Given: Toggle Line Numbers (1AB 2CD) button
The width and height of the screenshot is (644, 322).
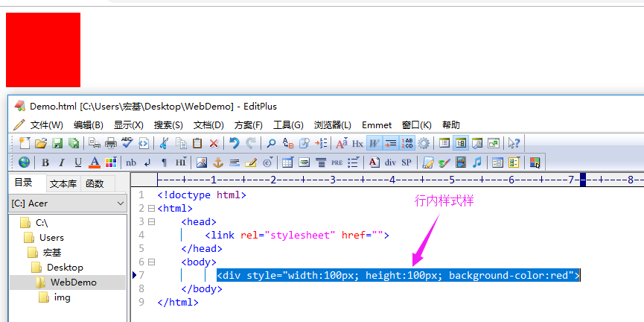Looking at the screenshot, I should (407, 143).
